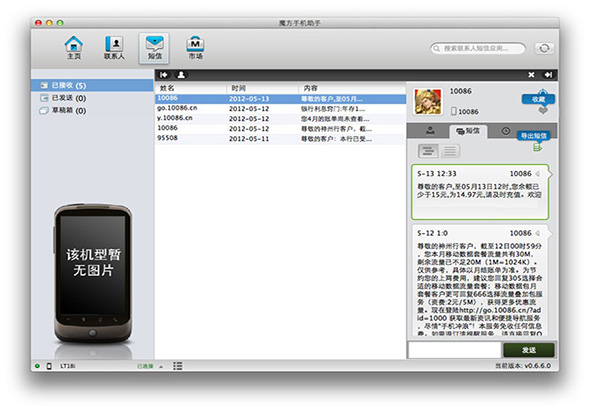The width and height of the screenshot is (590, 411).
Task: Focus the 搜索联系人短信应用 search box
Action: (478, 48)
